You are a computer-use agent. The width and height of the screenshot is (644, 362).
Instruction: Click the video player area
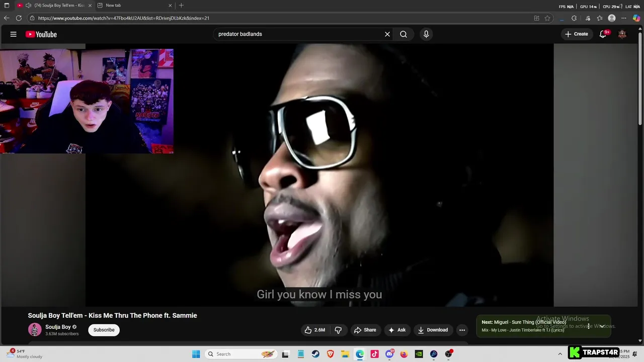[x=319, y=175]
